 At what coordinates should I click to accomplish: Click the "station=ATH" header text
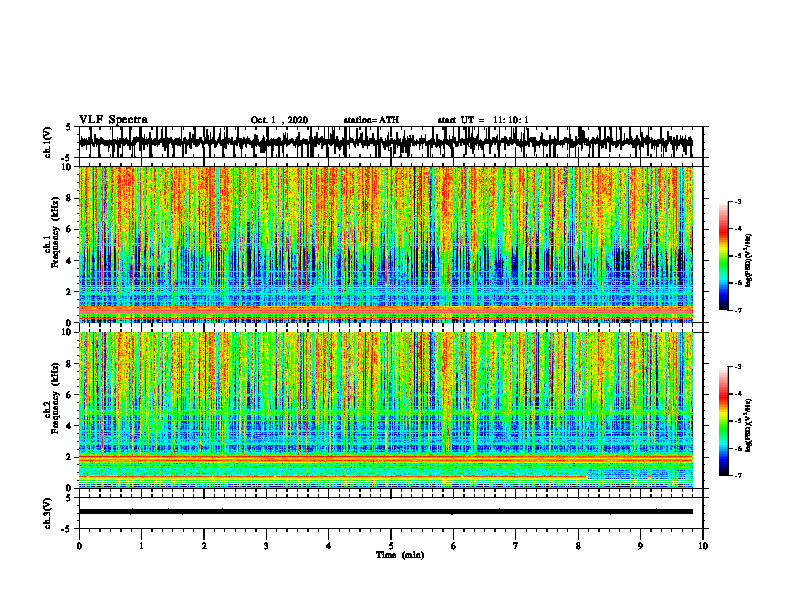pos(371,120)
